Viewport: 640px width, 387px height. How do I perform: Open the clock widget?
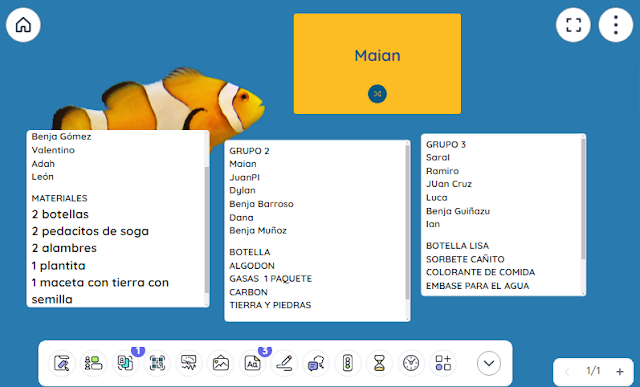[x=411, y=363]
